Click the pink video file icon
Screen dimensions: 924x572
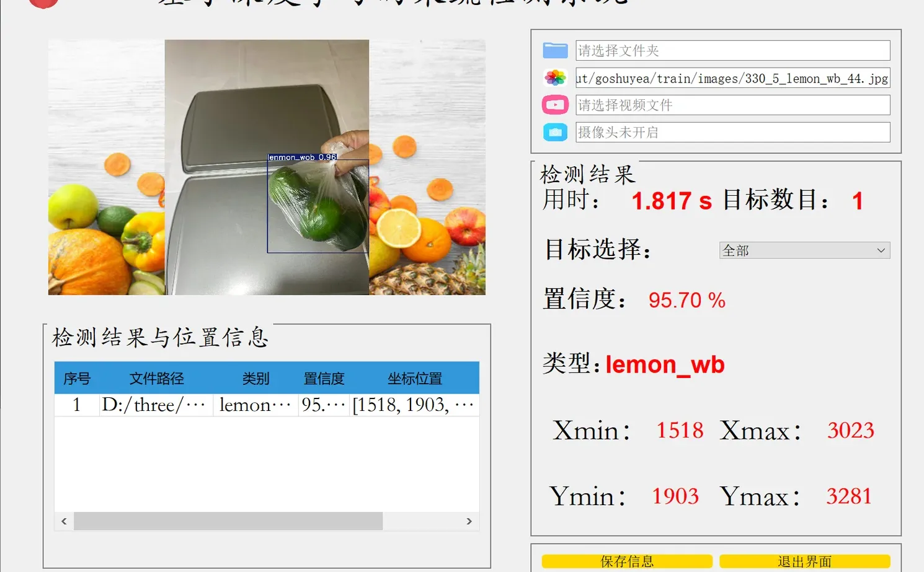[x=555, y=105]
